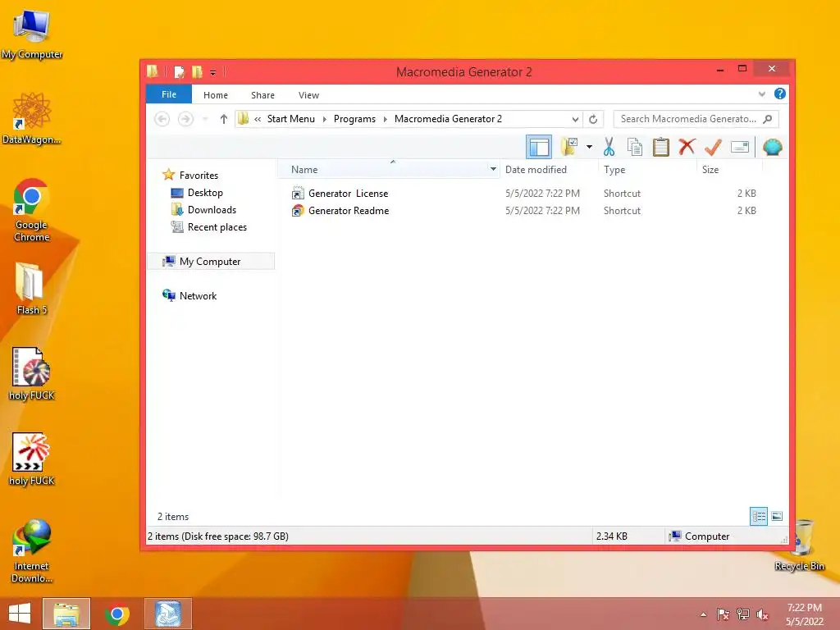
Task: Click the network tray icon
Action: click(x=743, y=614)
